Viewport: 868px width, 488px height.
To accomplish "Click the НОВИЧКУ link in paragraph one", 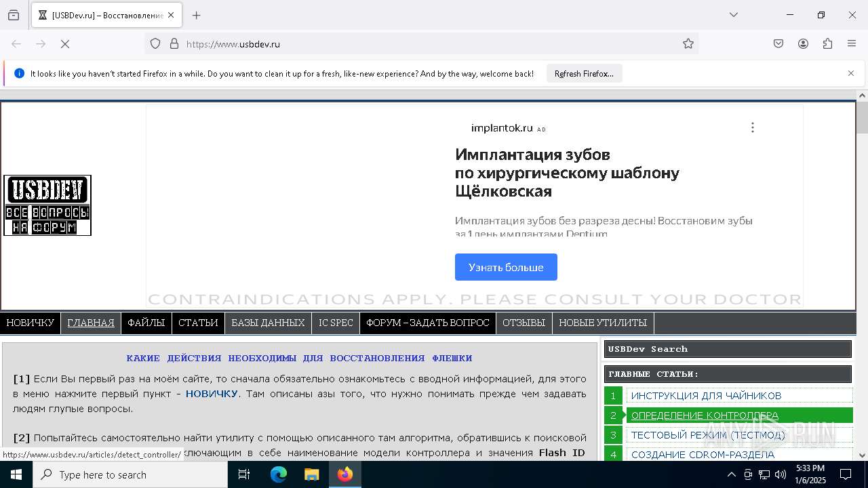I will (x=212, y=394).
